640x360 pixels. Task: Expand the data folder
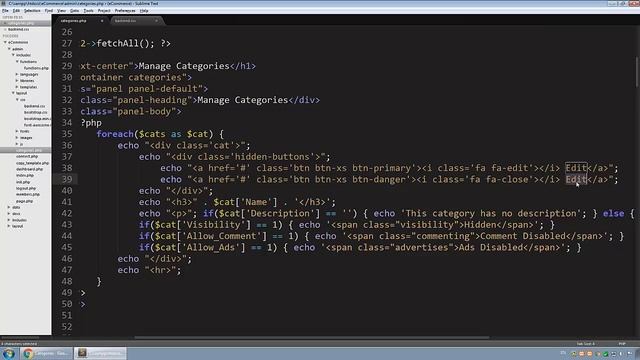click(9, 207)
